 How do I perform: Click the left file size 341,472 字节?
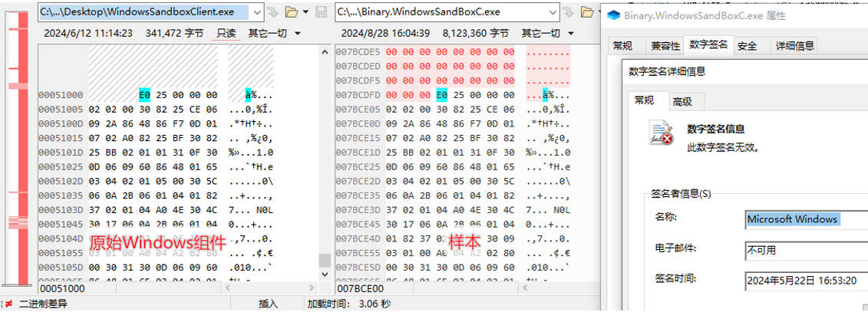[174, 33]
